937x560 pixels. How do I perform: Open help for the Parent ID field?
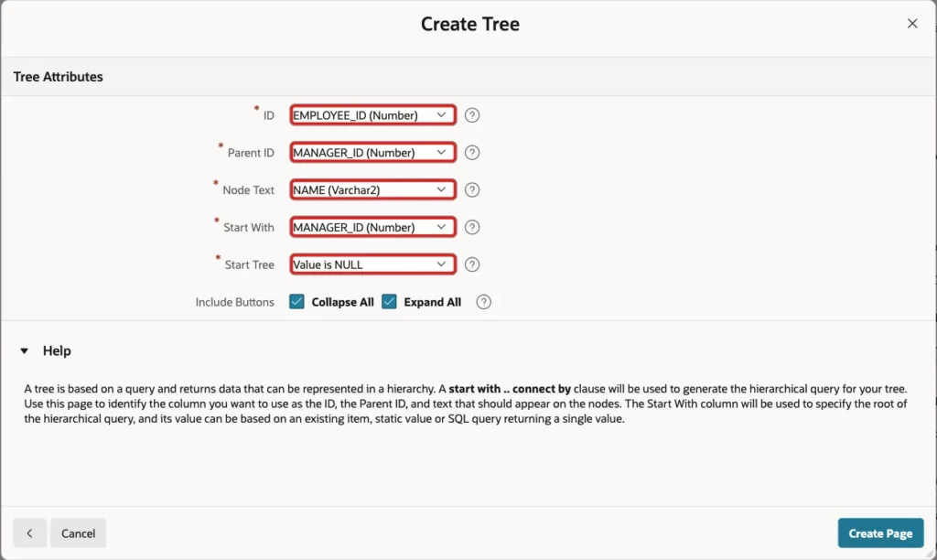coord(472,153)
